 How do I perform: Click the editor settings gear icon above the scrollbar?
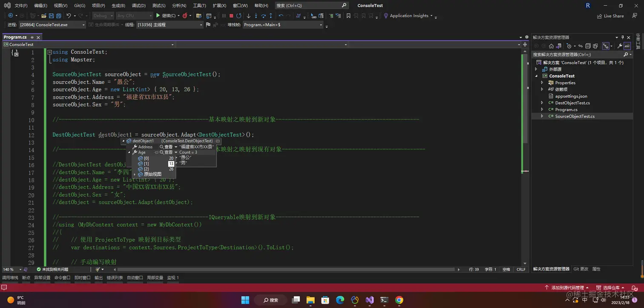(527, 37)
